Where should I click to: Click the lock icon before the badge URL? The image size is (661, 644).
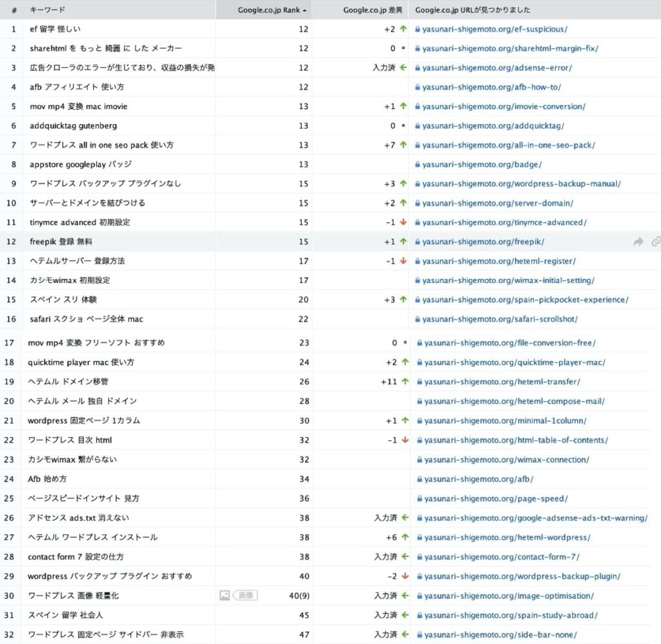coord(418,165)
